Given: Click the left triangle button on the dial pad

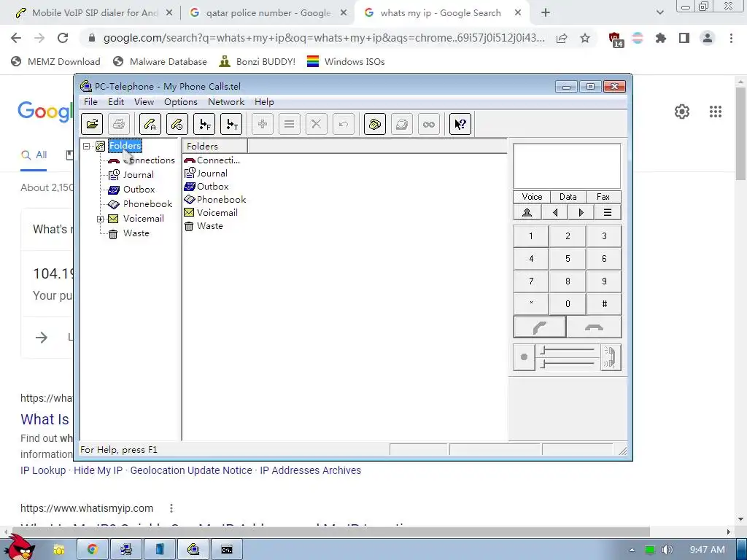Looking at the screenshot, I should tap(554, 212).
